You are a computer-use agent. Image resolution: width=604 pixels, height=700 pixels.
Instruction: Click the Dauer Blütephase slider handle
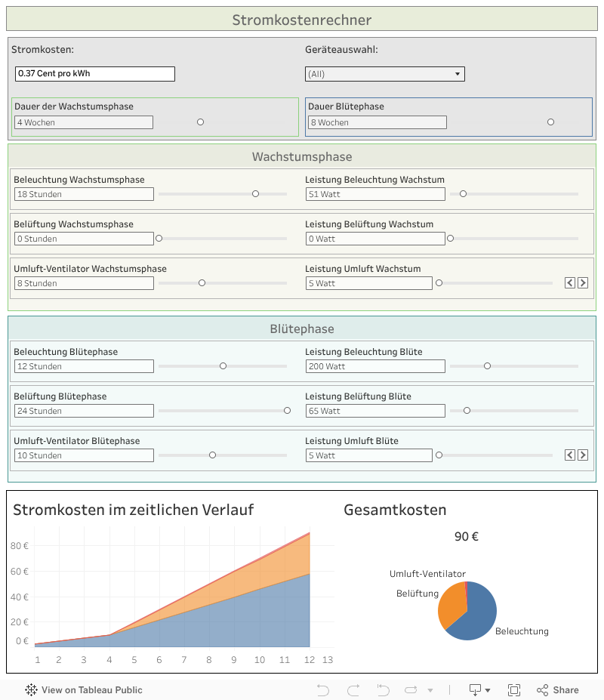[x=550, y=122]
